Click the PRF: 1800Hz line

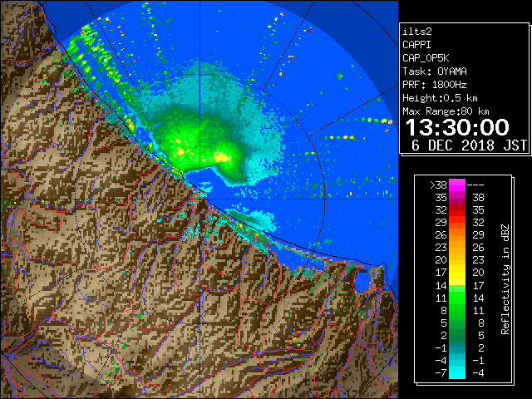pos(435,85)
